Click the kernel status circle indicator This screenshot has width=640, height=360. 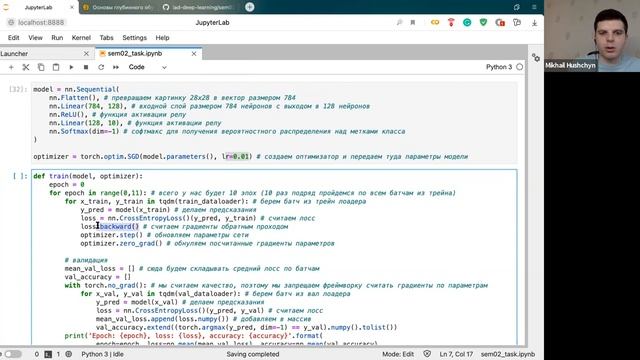(520, 67)
